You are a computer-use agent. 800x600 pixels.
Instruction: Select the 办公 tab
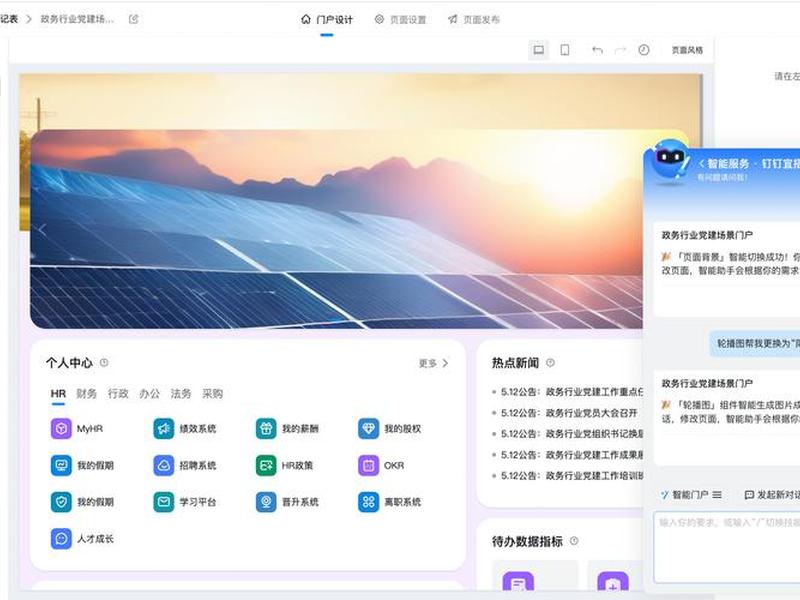[149, 394]
